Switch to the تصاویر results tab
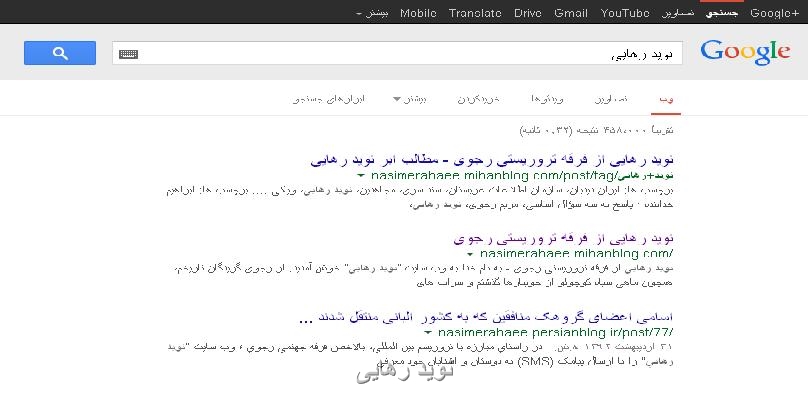This screenshot has height=395, width=809. [611, 99]
